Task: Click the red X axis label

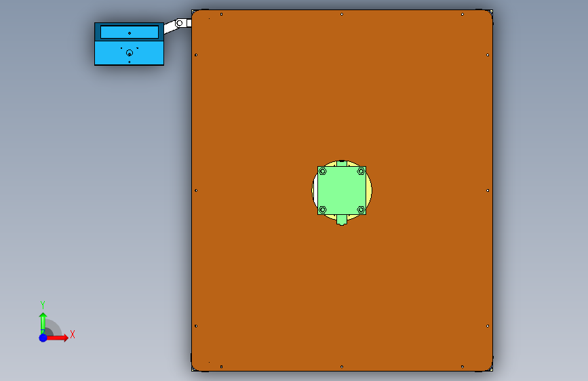Action: pyautogui.click(x=73, y=334)
